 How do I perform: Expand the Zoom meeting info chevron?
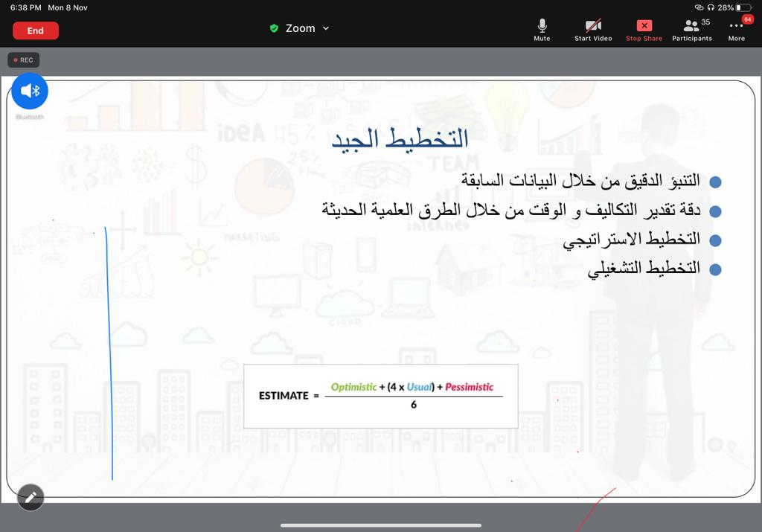tap(326, 28)
